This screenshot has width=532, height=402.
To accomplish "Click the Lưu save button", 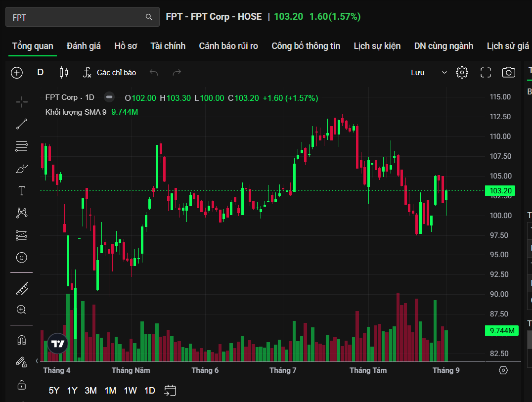I will 418,73.
